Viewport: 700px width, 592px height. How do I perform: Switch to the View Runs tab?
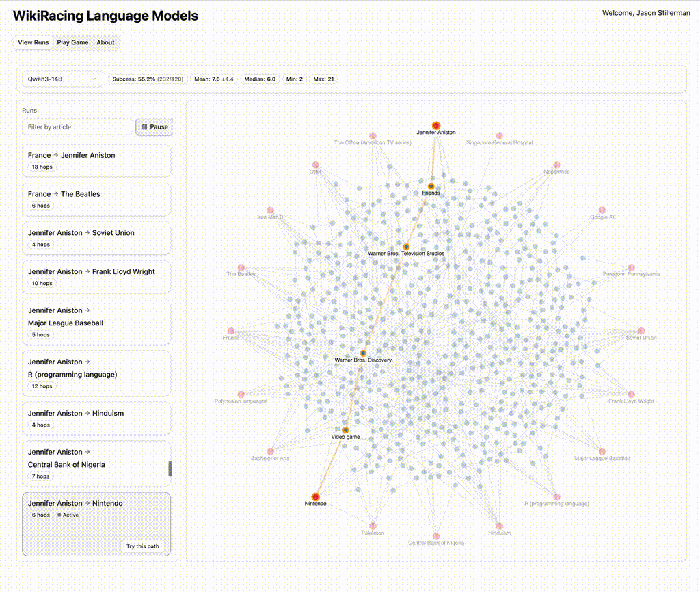pyautogui.click(x=33, y=42)
